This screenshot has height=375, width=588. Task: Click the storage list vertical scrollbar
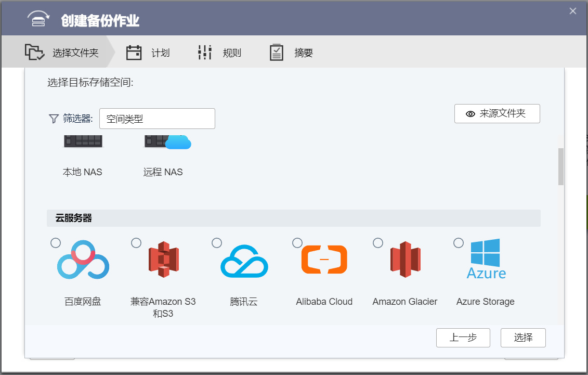pos(561,166)
